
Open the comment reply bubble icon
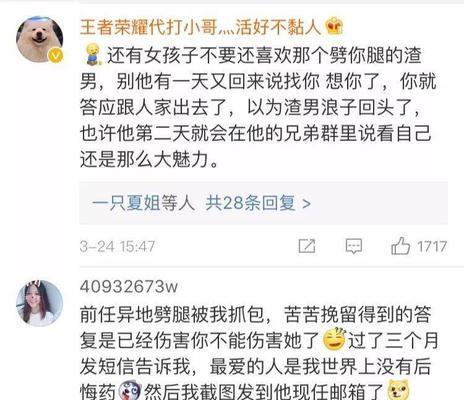[354, 247]
